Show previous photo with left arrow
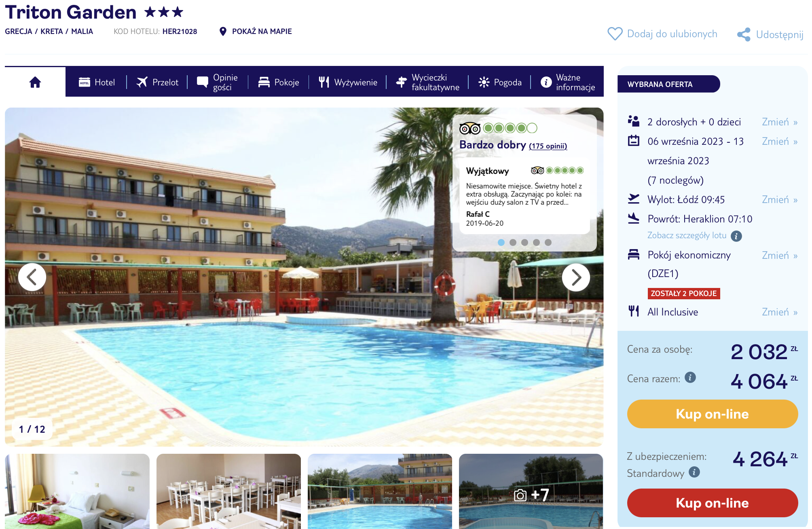 pyautogui.click(x=32, y=277)
